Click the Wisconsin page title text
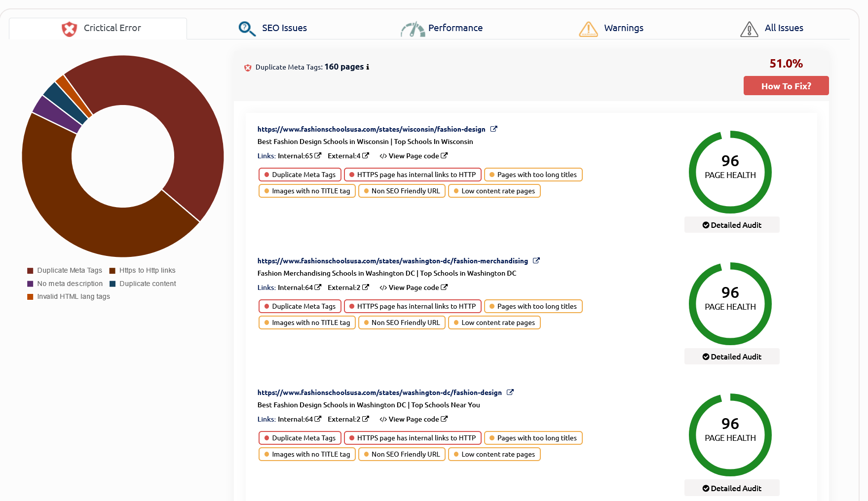The image size is (868, 501). point(365,142)
